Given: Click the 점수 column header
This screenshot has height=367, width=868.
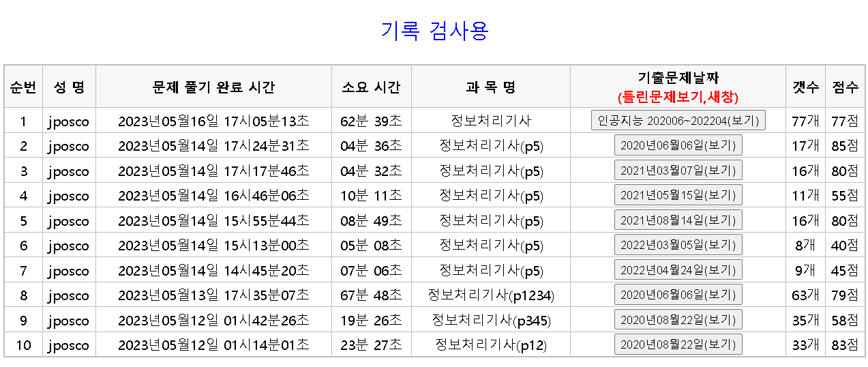Looking at the screenshot, I should click(845, 87).
